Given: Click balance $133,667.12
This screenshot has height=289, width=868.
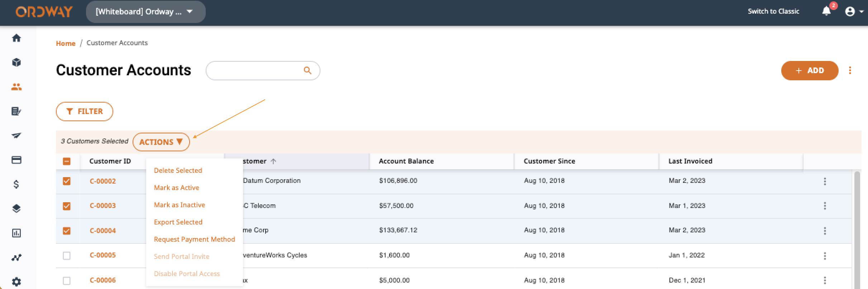Looking at the screenshot, I should pos(398,230).
